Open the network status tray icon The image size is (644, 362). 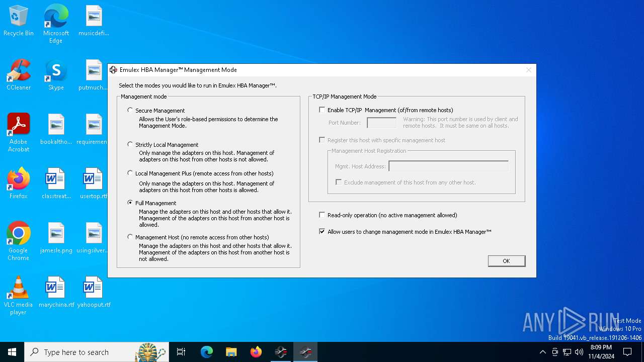pyautogui.click(x=567, y=352)
